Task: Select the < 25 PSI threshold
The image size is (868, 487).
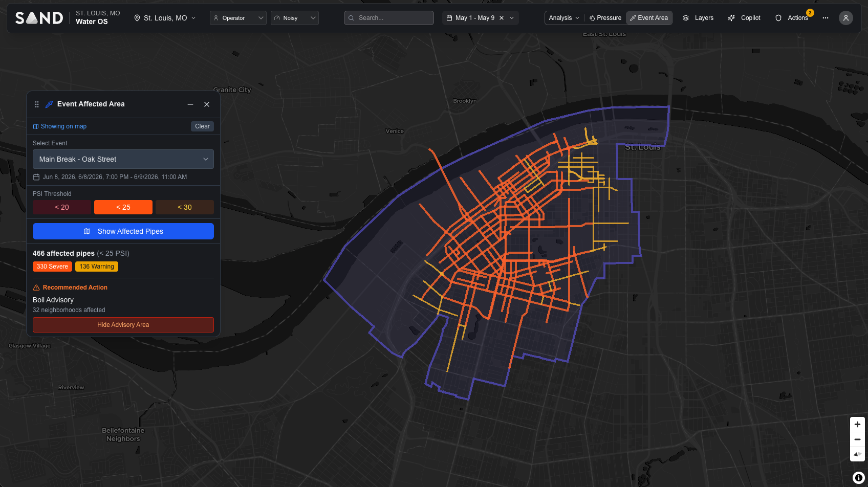Action: 123,207
